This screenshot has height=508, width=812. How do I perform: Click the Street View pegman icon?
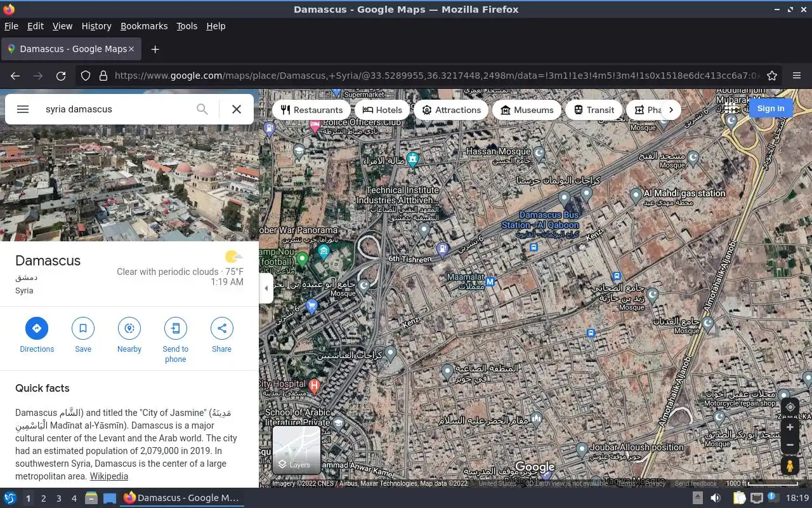790,465
